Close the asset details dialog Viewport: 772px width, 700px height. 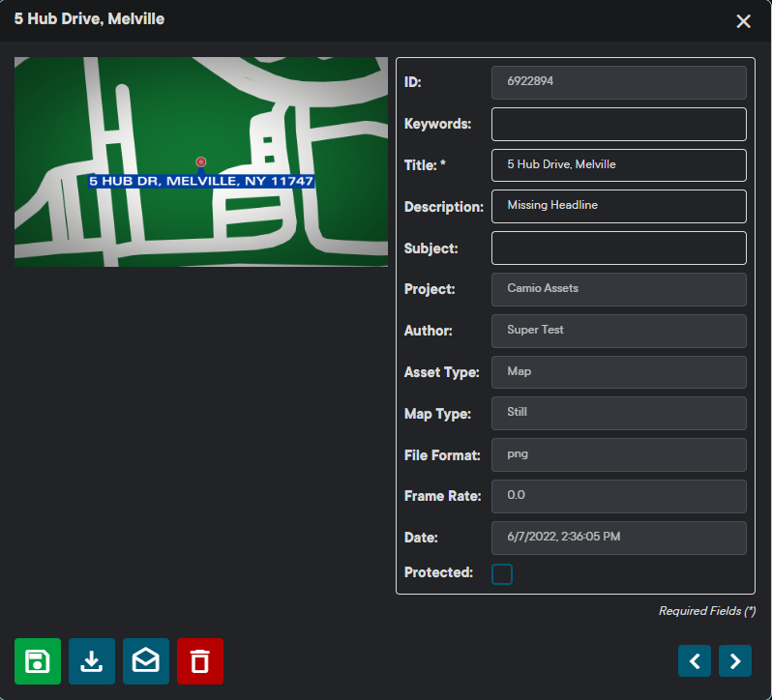pyautogui.click(x=743, y=21)
